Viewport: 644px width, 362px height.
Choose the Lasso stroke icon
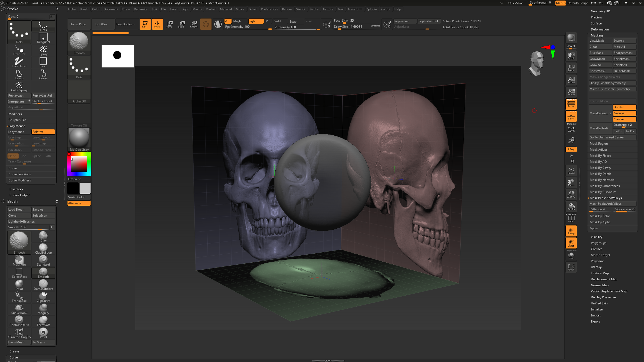coord(19,74)
